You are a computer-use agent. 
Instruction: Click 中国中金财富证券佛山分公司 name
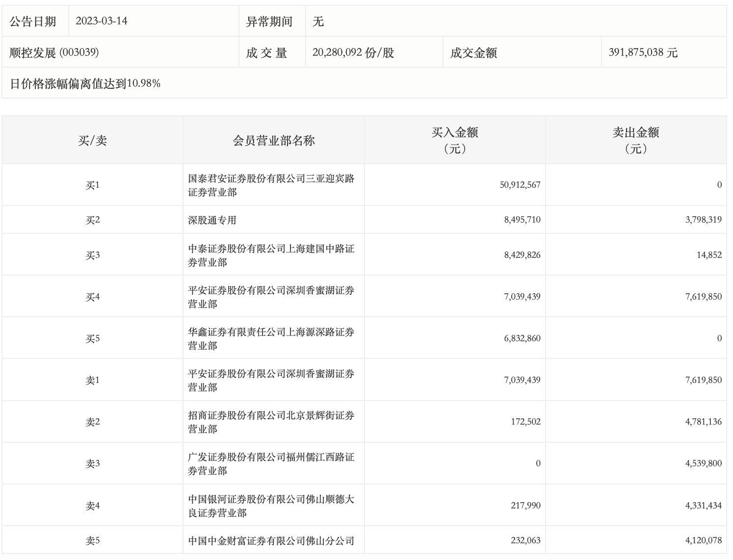tap(271, 541)
